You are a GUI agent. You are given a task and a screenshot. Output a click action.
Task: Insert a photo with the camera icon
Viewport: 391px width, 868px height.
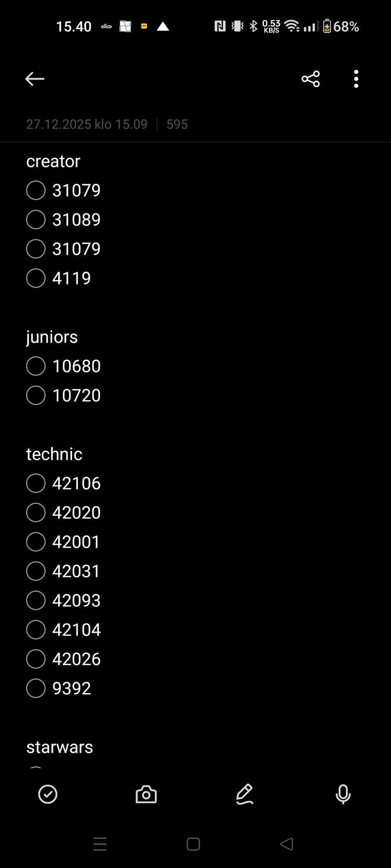tap(146, 794)
